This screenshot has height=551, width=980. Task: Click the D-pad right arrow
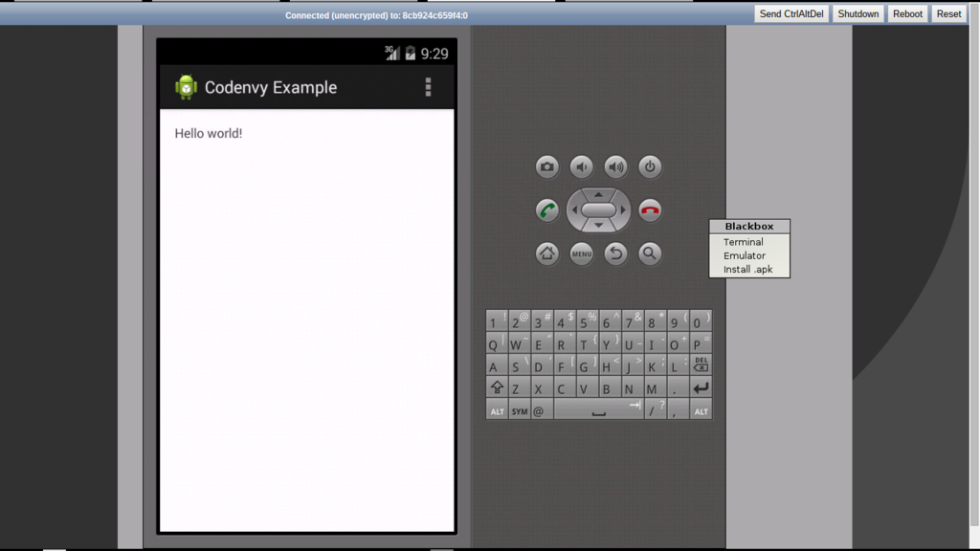[623, 209]
